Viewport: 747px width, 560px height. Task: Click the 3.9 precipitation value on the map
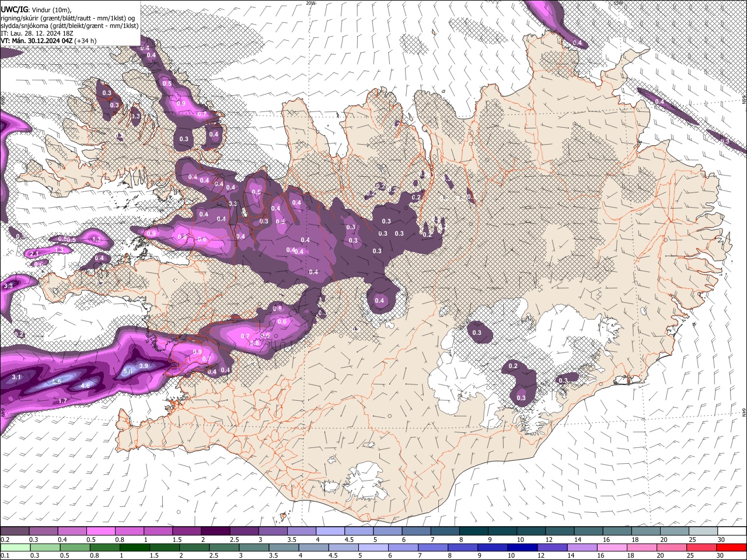click(x=144, y=366)
